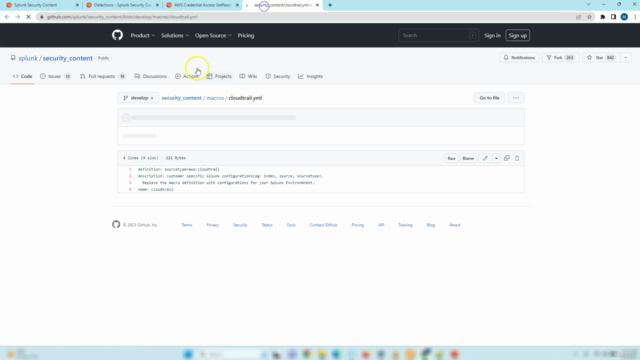Viewport: 640px width, 360px height.
Task: Open the Status footer link
Action: coord(267,225)
